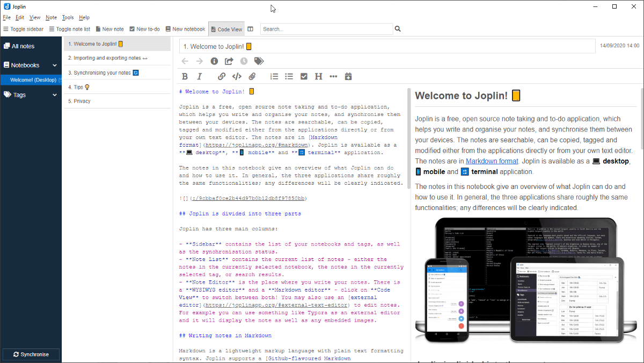Click the '# Welcome to Joplin!' heading in code editor
This screenshot has width=644, height=363.
tap(216, 92)
